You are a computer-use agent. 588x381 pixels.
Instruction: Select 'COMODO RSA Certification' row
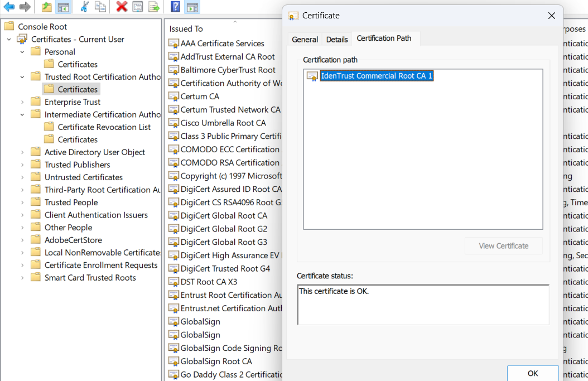230,162
